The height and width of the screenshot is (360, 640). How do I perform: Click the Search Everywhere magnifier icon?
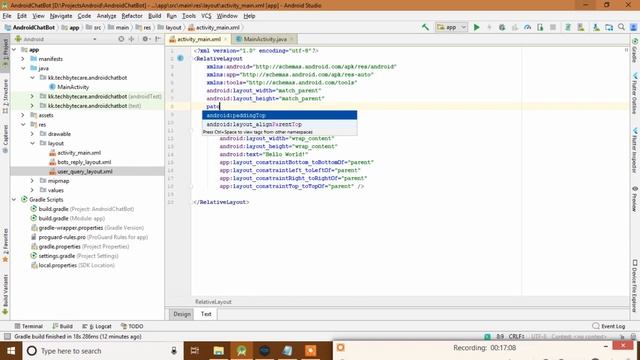(x=621, y=27)
